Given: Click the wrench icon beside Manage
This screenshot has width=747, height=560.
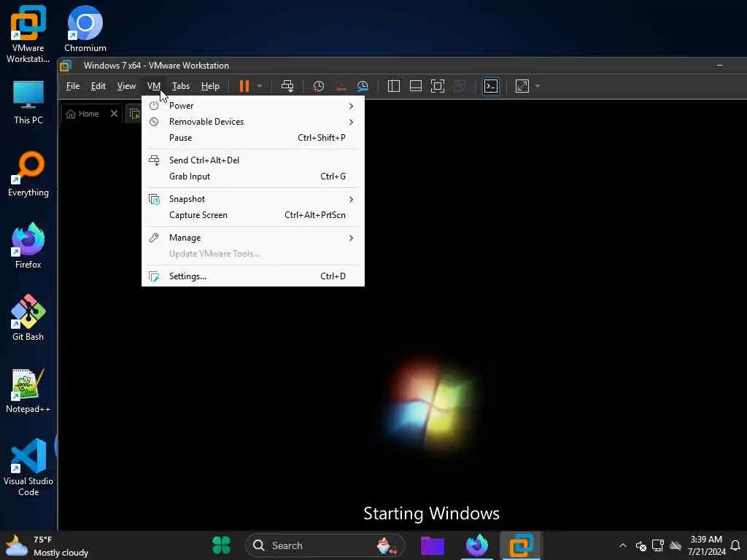Looking at the screenshot, I should tap(154, 238).
